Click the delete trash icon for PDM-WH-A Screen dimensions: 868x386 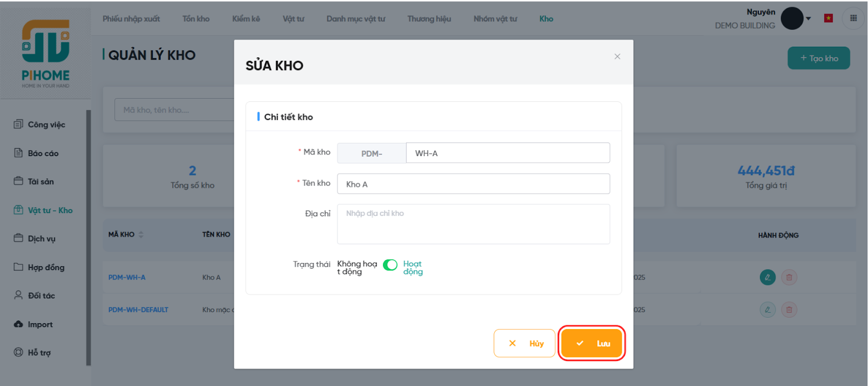click(x=789, y=278)
